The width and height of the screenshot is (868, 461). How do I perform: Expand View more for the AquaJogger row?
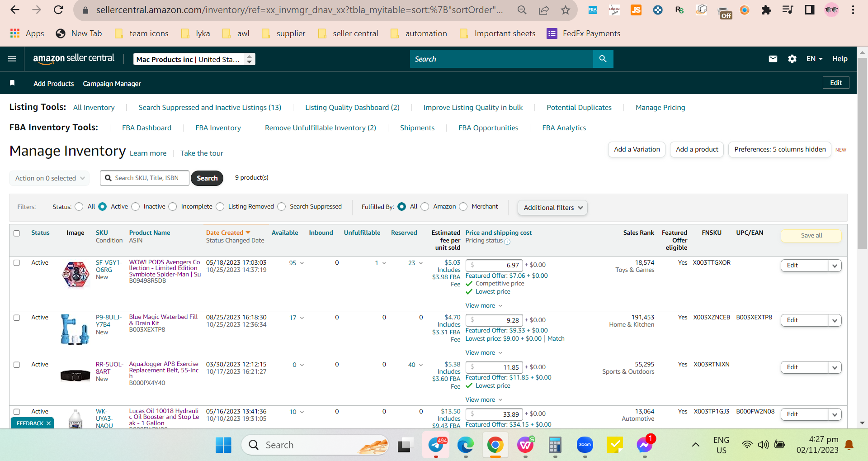(484, 399)
